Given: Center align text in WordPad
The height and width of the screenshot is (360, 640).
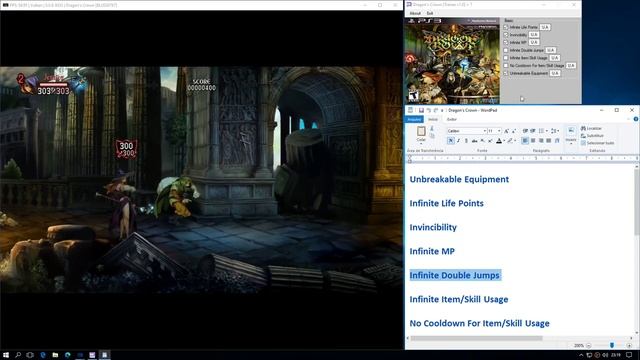Looking at the screenshot, I should click(533, 141).
